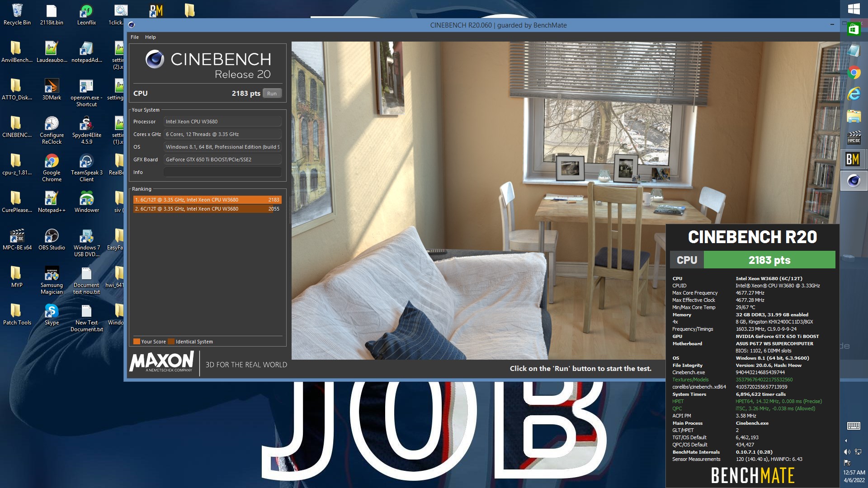Switch to the Cinebench taskbar icon
Screen dimensions: 868x488
pyautogui.click(x=854, y=181)
